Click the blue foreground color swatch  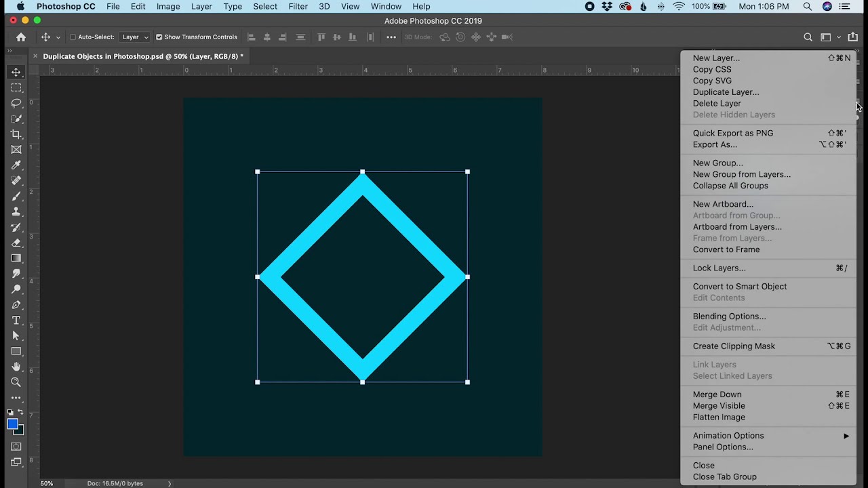pos(13,424)
